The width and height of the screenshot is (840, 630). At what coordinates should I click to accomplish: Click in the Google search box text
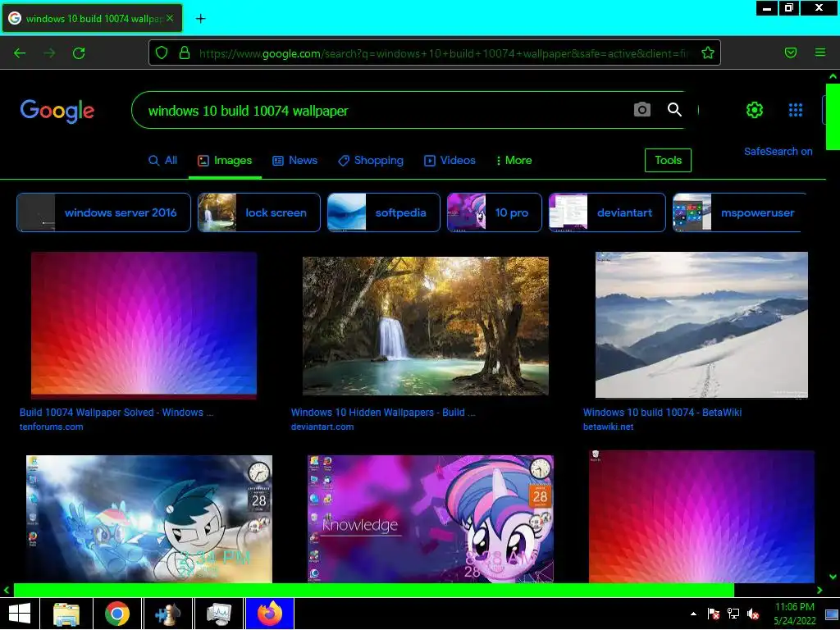coord(248,111)
